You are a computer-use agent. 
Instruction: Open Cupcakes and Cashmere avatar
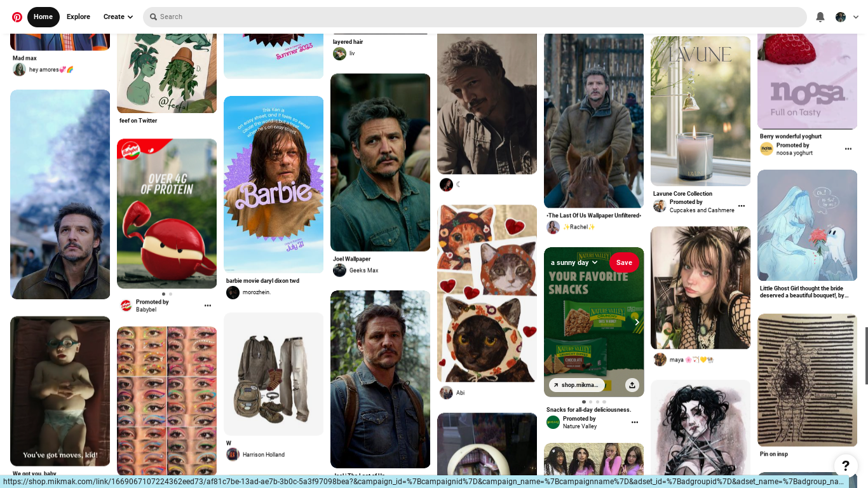(660, 206)
